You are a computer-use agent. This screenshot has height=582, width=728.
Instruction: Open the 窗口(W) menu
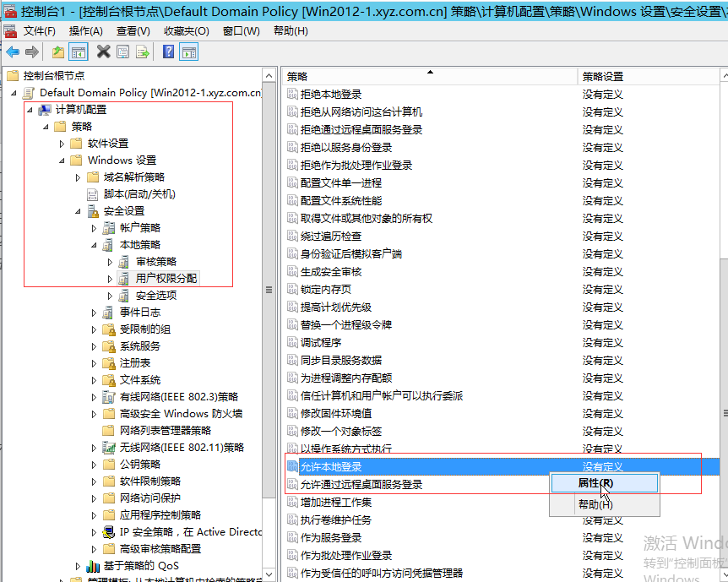pyautogui.click(x=242, y=31)
